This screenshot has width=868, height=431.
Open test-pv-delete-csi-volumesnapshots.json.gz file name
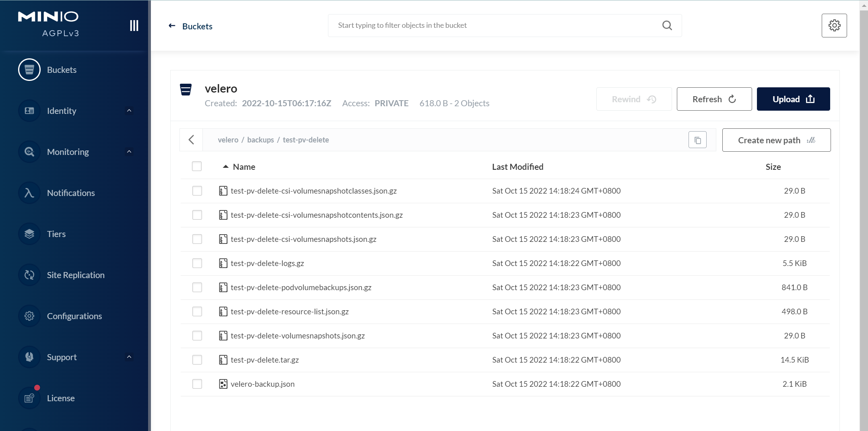coord(303,239)
